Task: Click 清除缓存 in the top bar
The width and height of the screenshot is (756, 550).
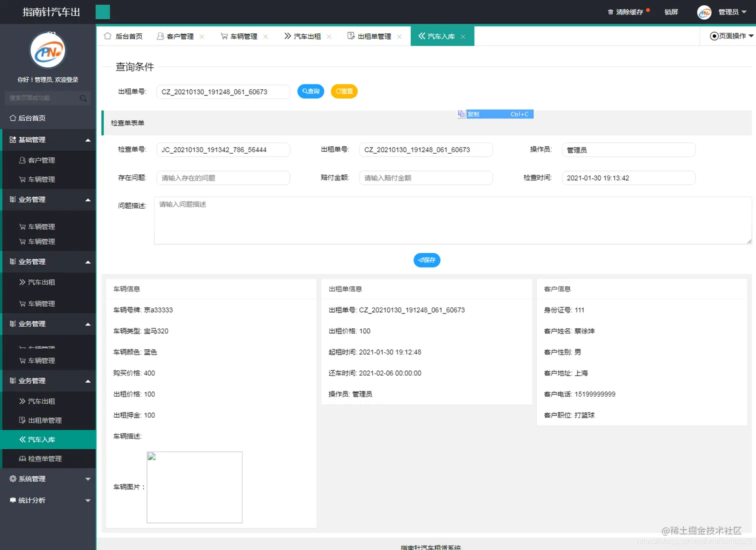Action: (x=629, y=12)
